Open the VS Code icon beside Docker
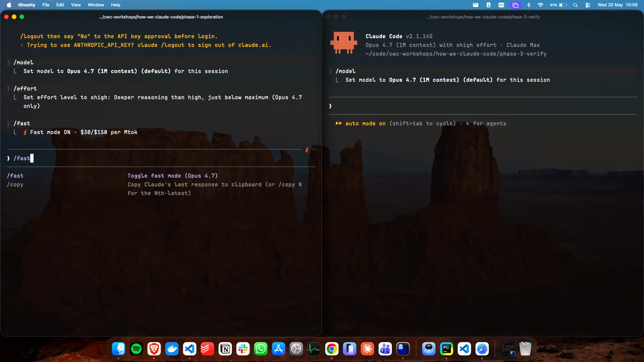 pyautogui.click(x=190, y=349)
